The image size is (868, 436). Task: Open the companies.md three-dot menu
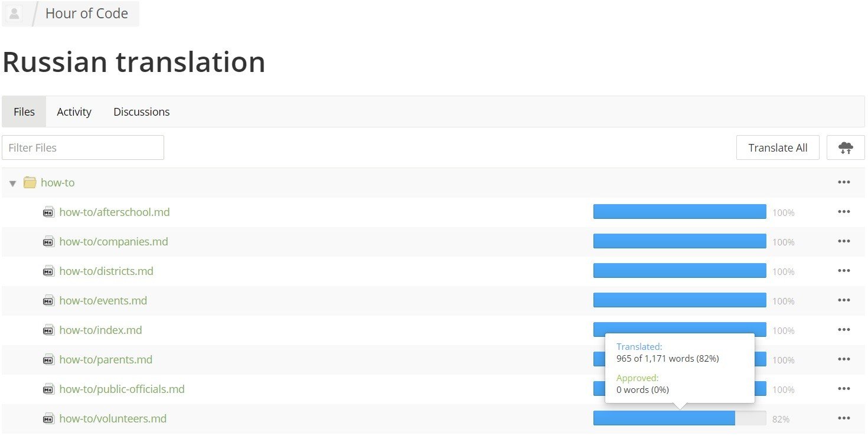click(x=844, y=241)
